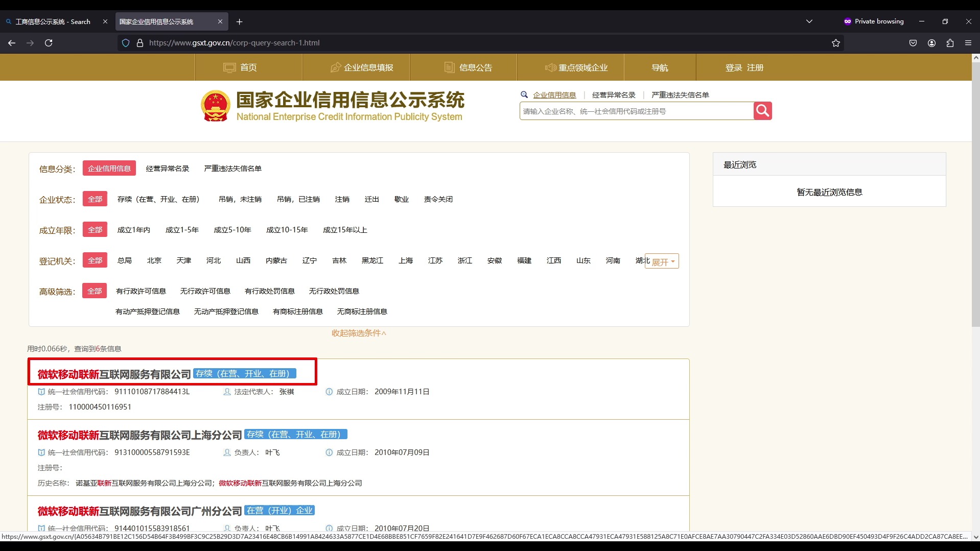Image resolution: width=980 pixels, height=551 pixels.
Task: Close the 国家企业信用信息公示系统 tab
Action: (x=220, y=21)
